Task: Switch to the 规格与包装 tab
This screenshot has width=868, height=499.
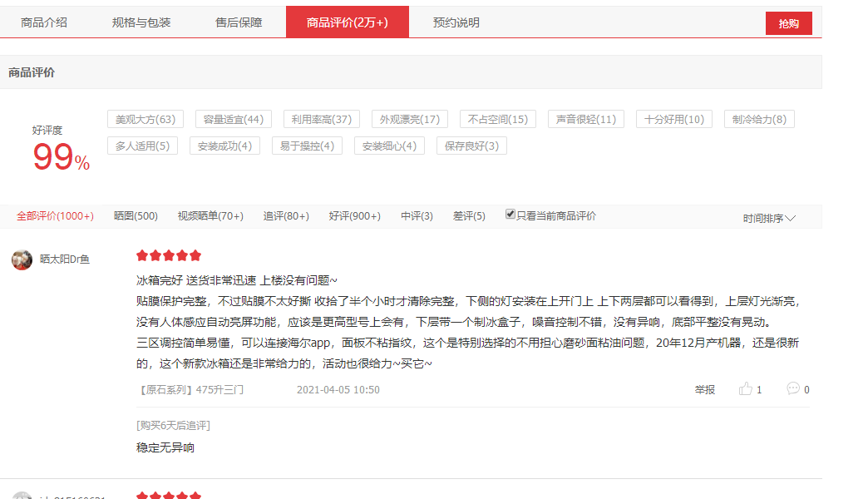Action: [x=141, y=22]
